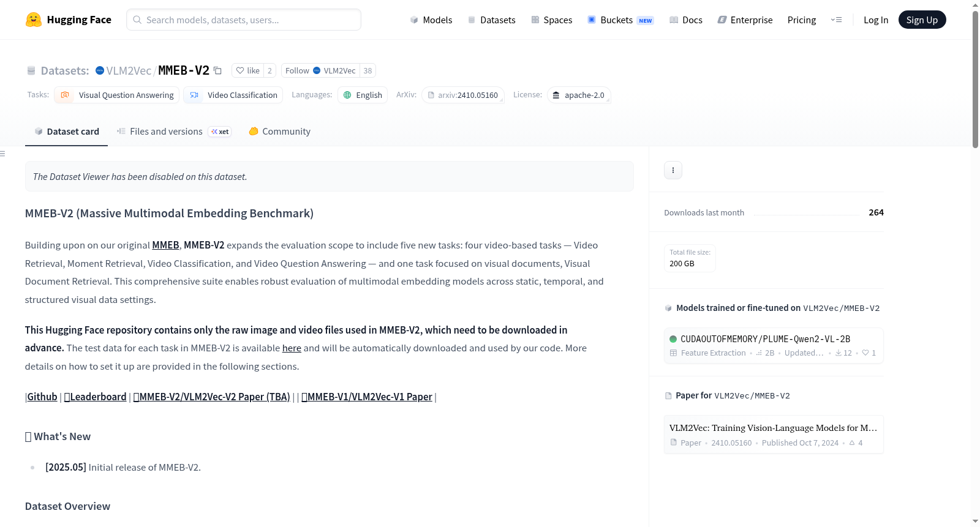Image resolution: width=980 pixels, height=527 pixels.
Task: Select the Visual Question Answering task tag
Action: point(117,95)
